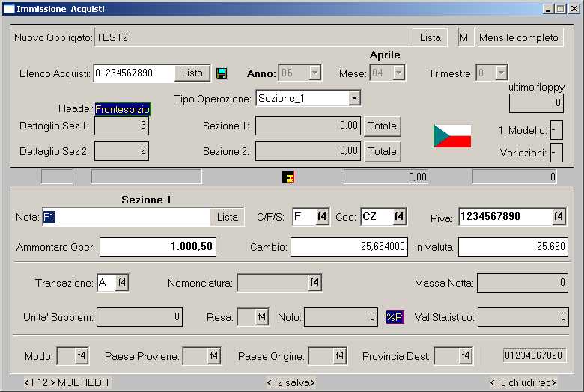Open the Anno dropdown
584x392 pixels.
tap(315, 73)
